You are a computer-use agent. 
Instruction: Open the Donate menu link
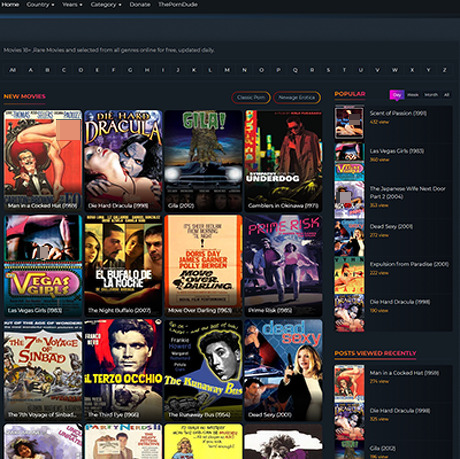[140, 5]
